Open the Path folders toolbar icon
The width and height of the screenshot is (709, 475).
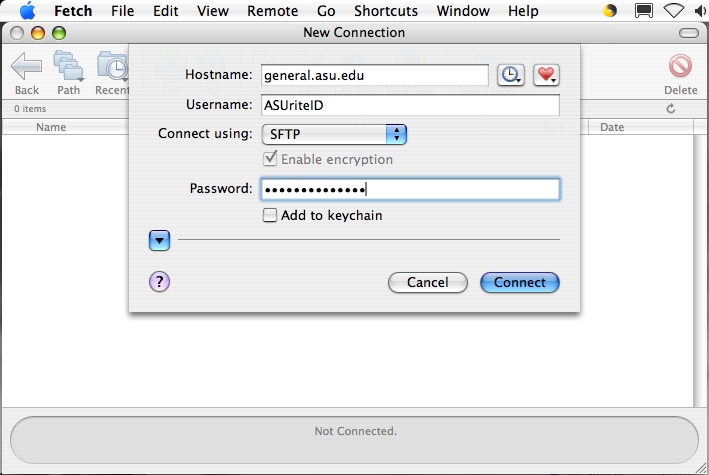tap(68, 66)
